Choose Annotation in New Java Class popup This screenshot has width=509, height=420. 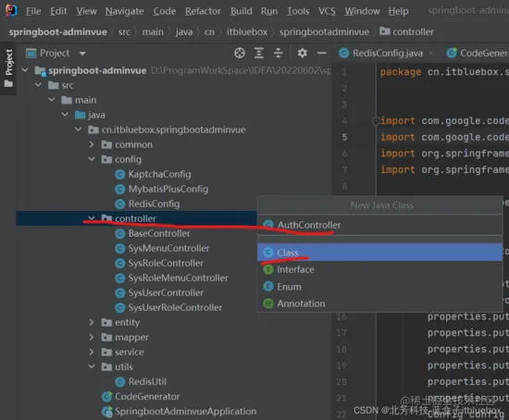[x=379, y=303]
